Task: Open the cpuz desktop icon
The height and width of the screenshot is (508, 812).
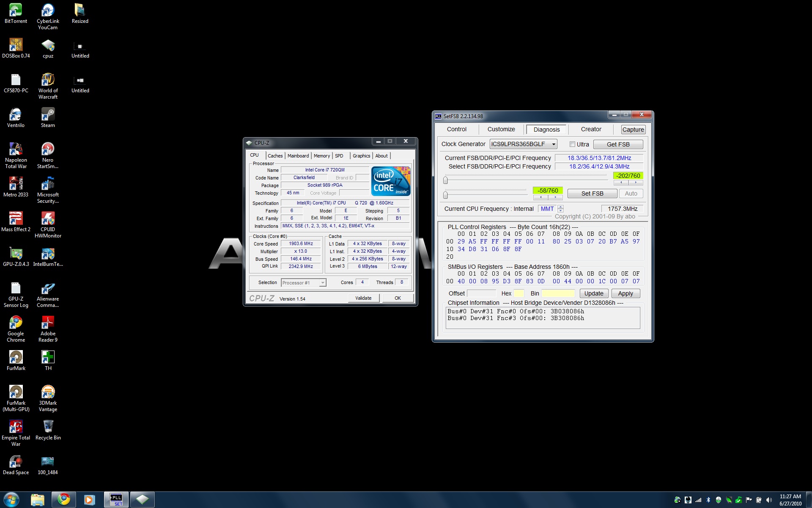Action: [48, 48]
